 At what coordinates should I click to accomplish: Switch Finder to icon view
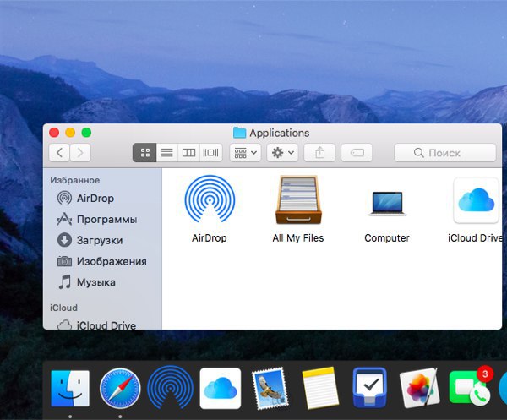144,153
